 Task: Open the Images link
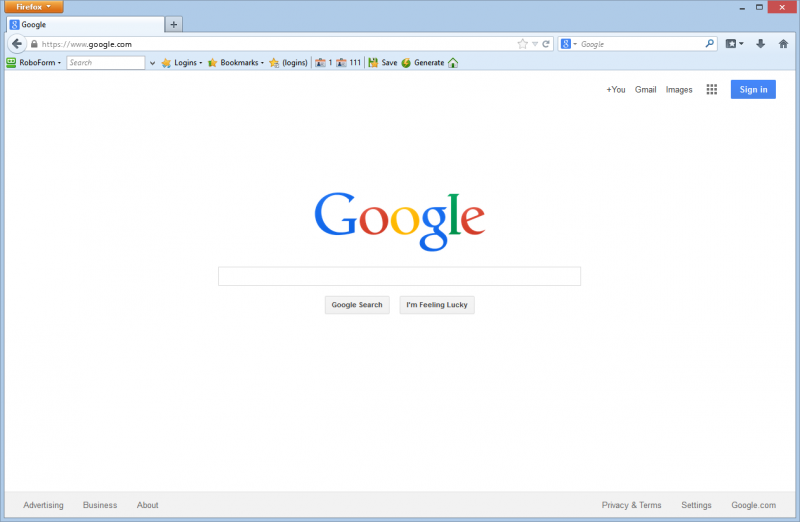pyautogui.click(x=679, y=90)
